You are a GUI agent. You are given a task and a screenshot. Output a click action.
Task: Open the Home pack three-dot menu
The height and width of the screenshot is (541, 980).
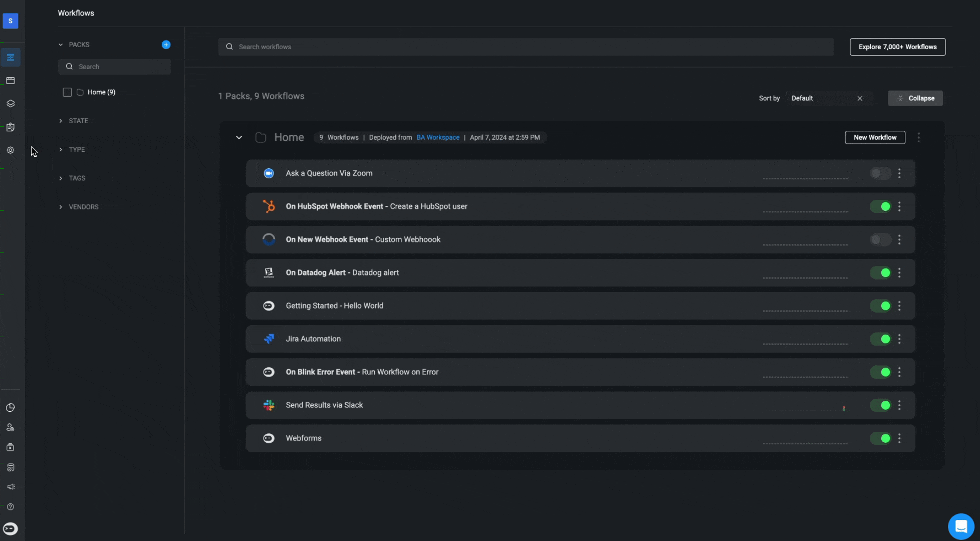pyautogui.click(x=918, y=137)
